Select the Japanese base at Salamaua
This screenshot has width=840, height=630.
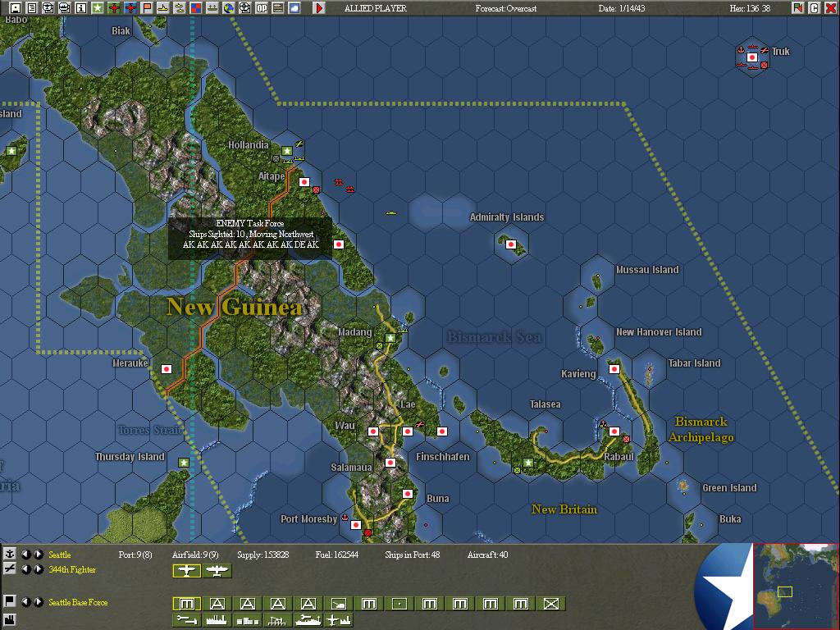[390, 463]
